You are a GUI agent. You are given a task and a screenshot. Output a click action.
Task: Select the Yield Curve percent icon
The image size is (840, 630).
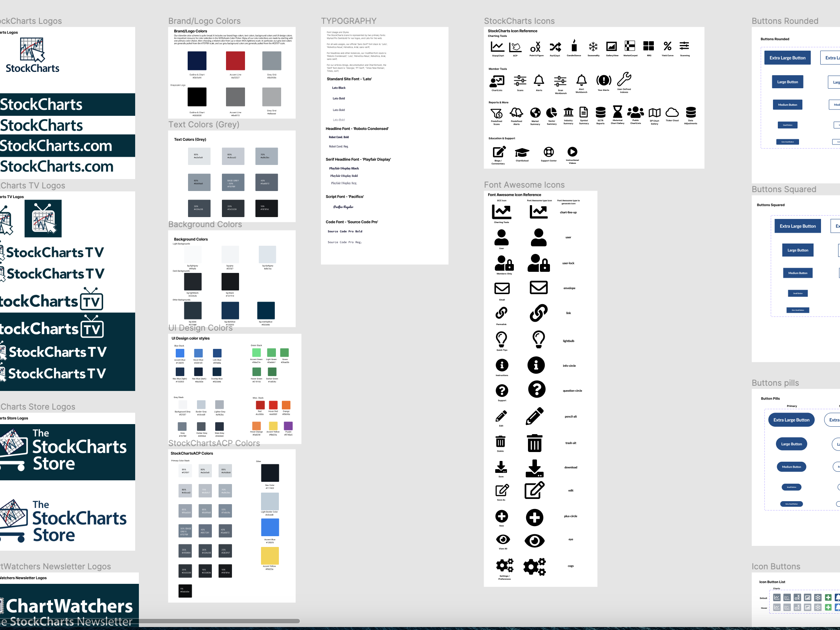coord(668,46)
